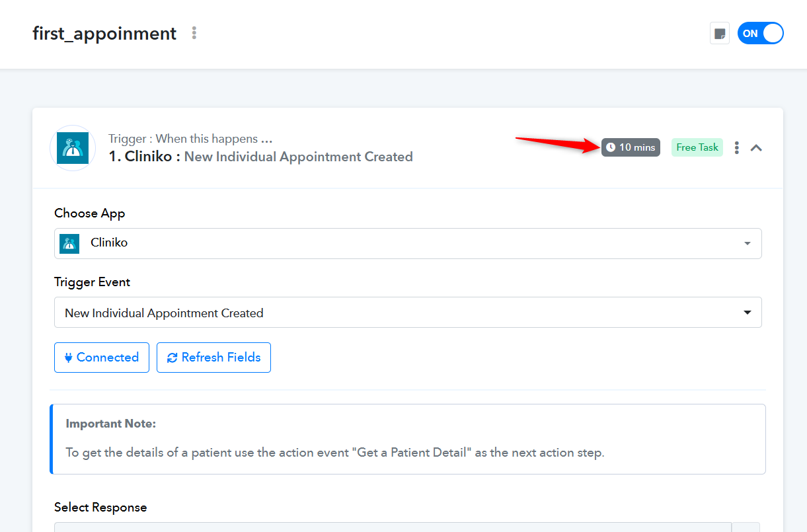This screenshot has width=807, height=532.
Task: Click the refresh icon in Refresh Fields
Action: click(173, 358)
